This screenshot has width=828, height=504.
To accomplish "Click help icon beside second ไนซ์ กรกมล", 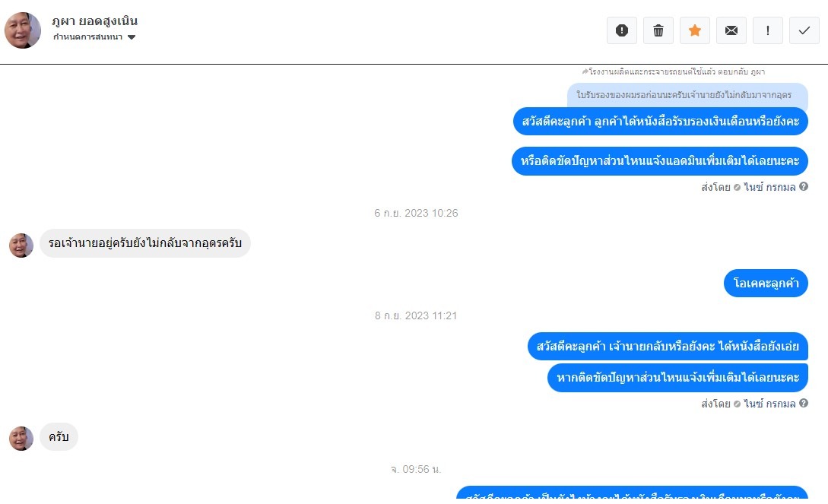I will [x=803, y=403].
